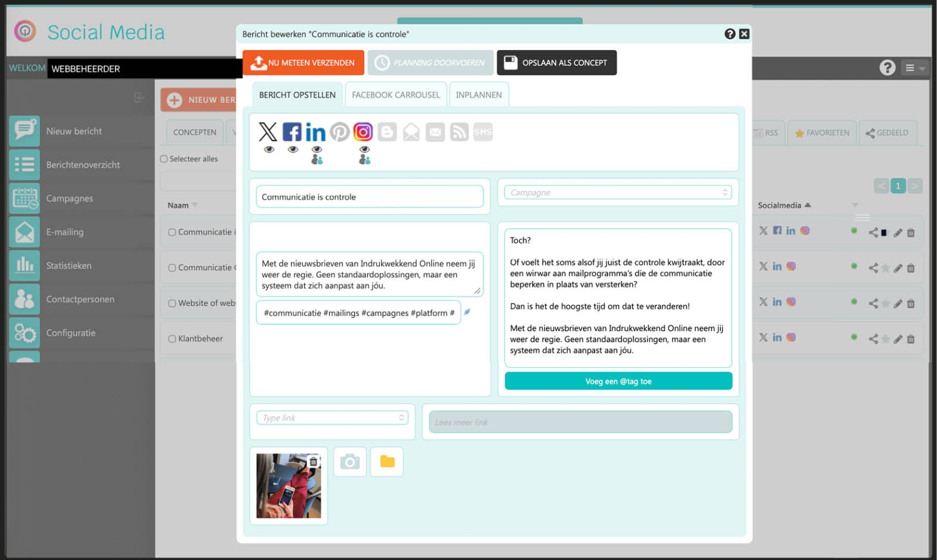Enable the greyed Blogger channel icon

point(387,132)
